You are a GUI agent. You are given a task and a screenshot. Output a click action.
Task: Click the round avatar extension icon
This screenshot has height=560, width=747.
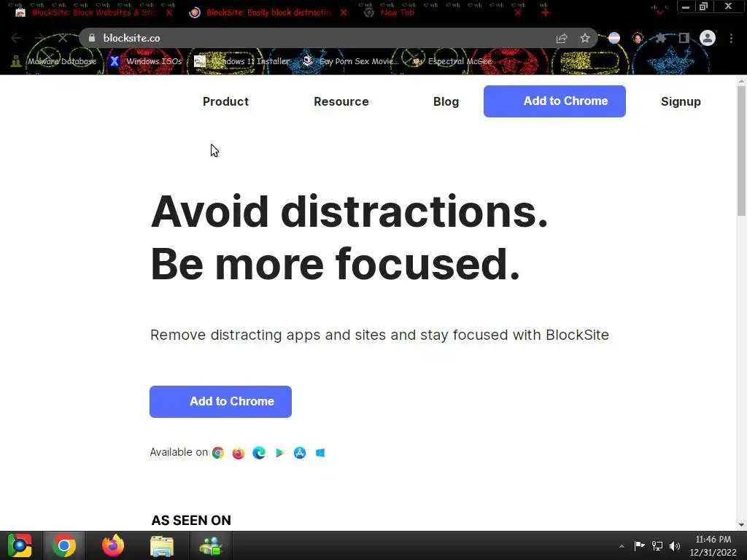coord(638,38)
